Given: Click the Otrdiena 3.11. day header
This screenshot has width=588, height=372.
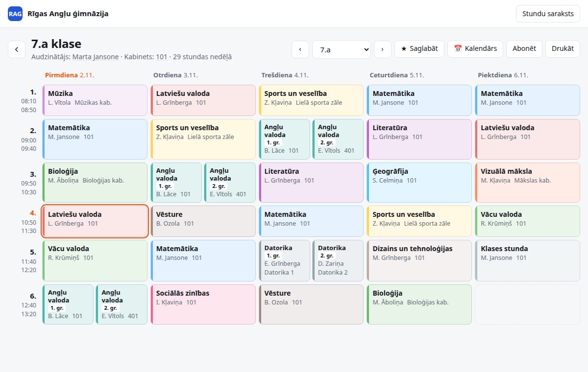Looking at the screenshot, I should click(175, 75).
